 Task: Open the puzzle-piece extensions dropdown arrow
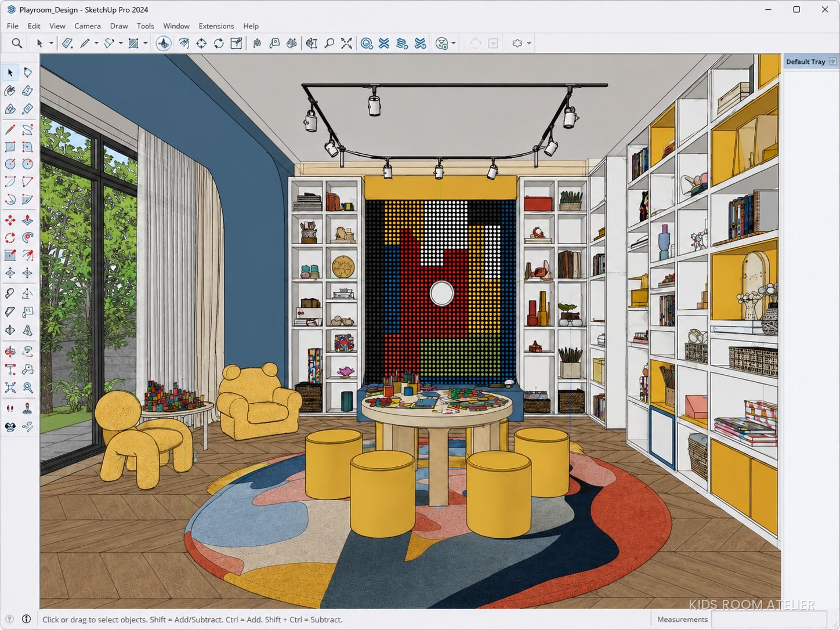point(529,43)
